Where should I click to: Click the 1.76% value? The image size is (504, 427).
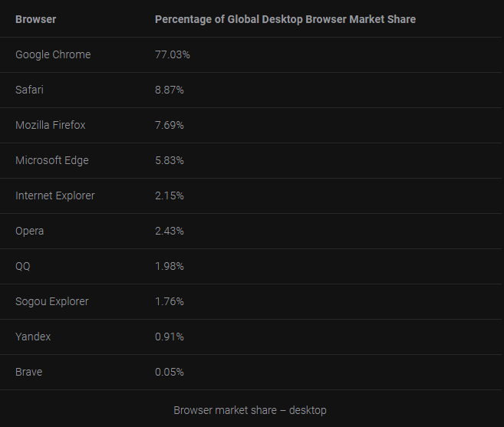169,301
